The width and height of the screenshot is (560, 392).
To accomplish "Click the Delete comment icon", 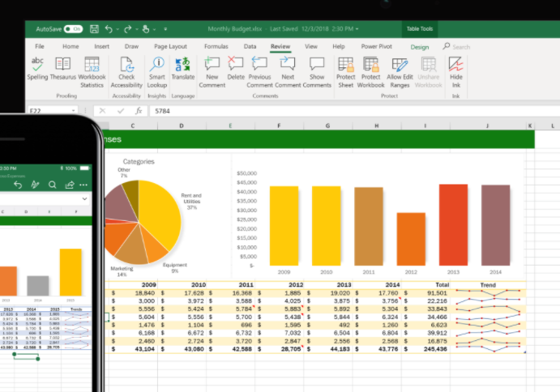I will (235, 63).
